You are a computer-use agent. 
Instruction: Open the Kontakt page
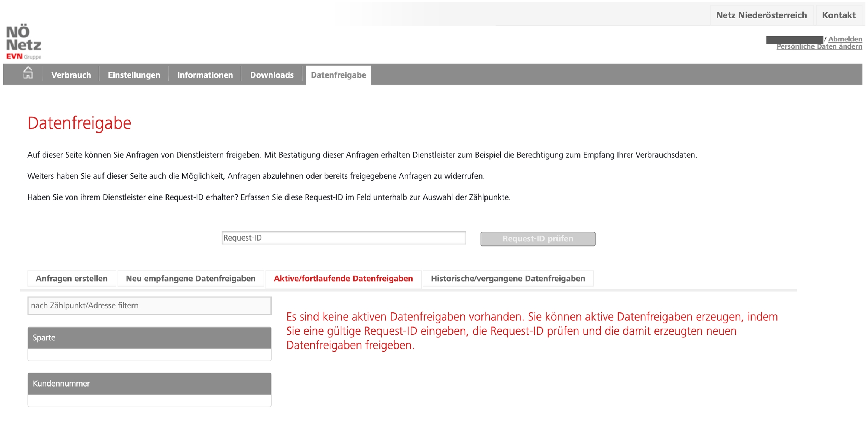[x=838, y=15]
